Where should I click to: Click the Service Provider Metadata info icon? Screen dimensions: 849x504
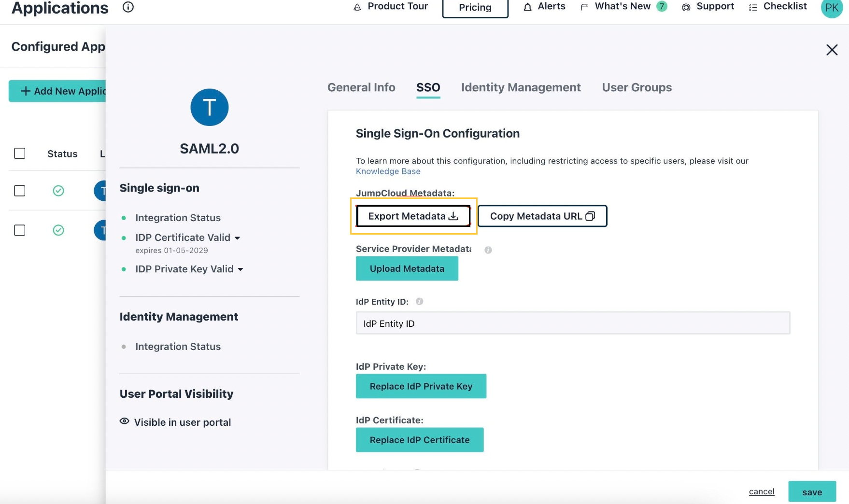click(488, 250)
